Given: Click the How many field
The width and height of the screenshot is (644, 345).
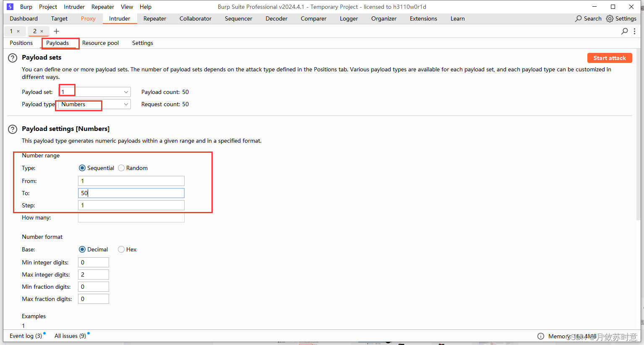Looking at the screenshot, I should (x=131, y=217).
